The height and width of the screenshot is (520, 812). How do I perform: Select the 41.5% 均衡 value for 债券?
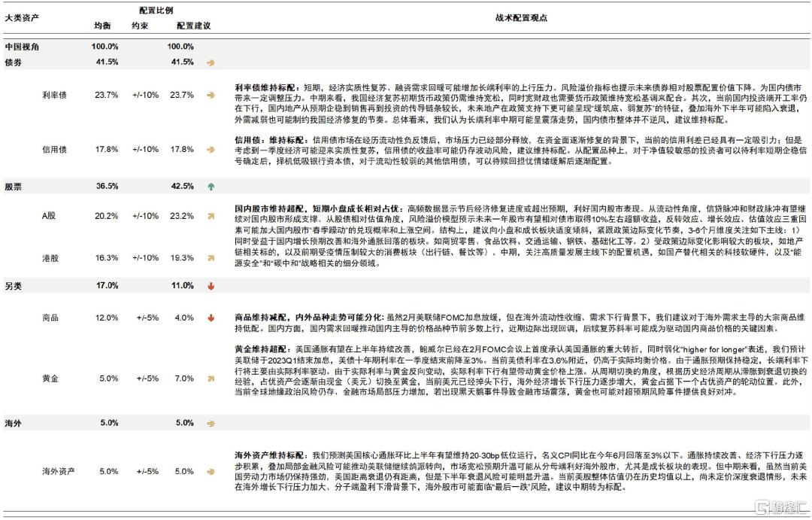tap(107, 62)
